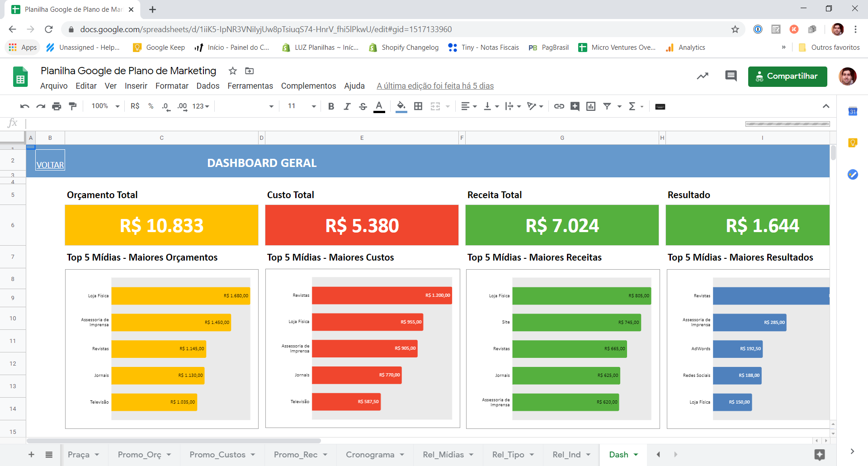Click the VOLTAR link in header

point(50,165)
